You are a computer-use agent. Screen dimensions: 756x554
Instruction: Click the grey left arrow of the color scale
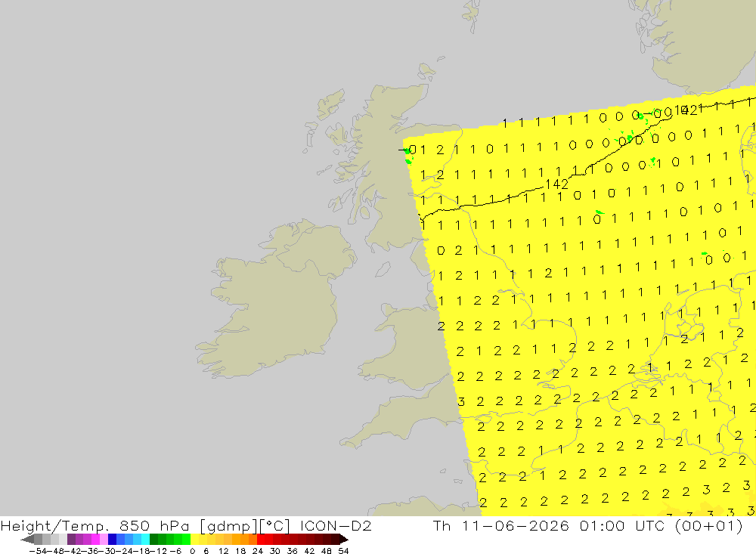pos(27,539)
